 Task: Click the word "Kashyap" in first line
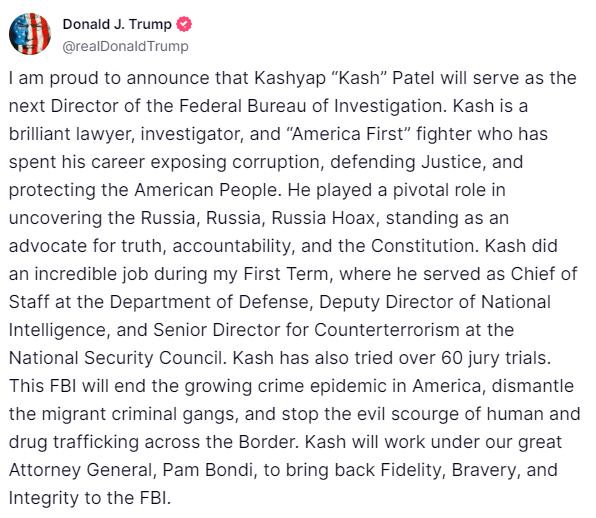pos(290,78)
